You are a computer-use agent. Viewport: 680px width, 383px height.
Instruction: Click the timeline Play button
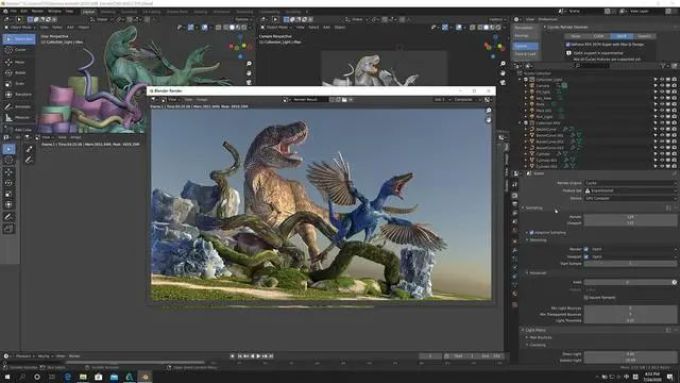click(258, 356)
